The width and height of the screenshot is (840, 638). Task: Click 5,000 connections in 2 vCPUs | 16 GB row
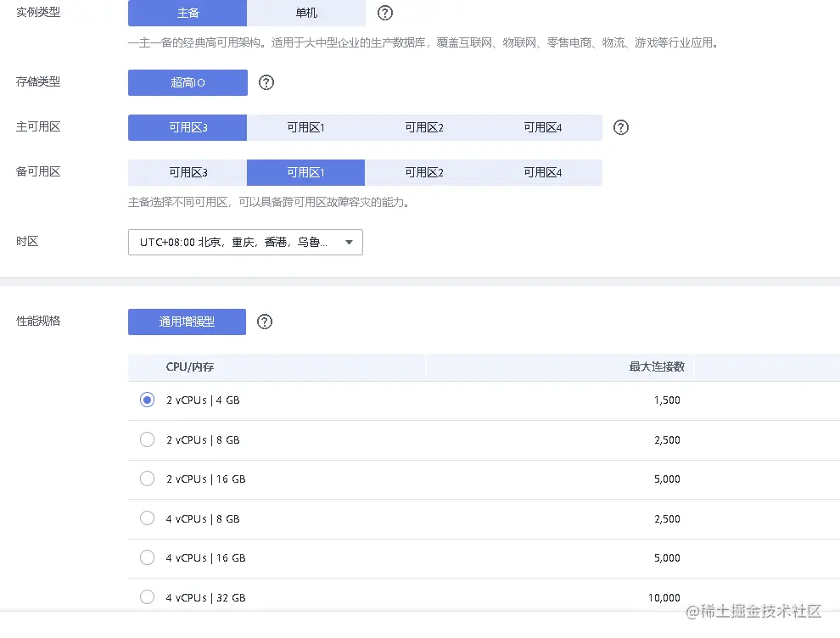point(667,478)
